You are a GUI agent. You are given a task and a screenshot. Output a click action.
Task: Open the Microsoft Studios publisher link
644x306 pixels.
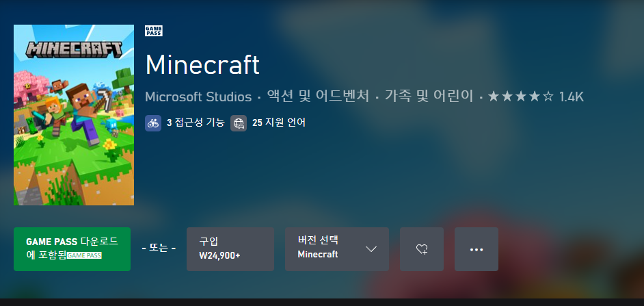point(198,97)
